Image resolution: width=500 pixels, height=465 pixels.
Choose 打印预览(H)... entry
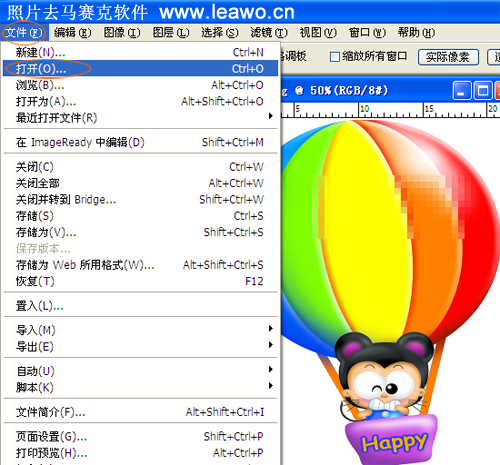click(x=140, y=453)
